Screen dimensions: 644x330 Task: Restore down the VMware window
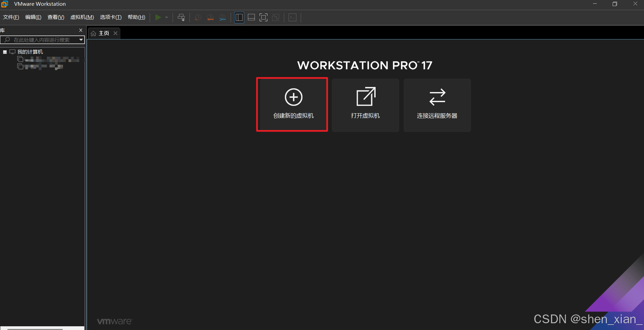[x=615, y=4]
